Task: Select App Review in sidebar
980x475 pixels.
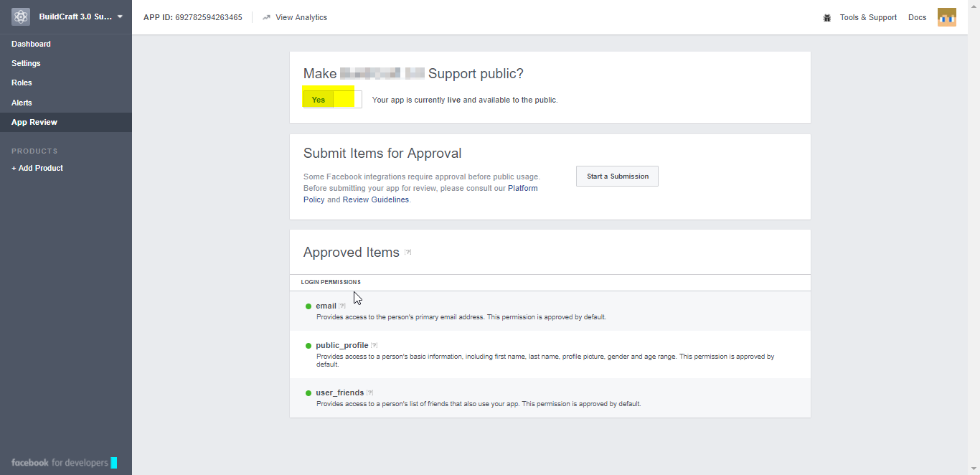Action: point(66,122)
